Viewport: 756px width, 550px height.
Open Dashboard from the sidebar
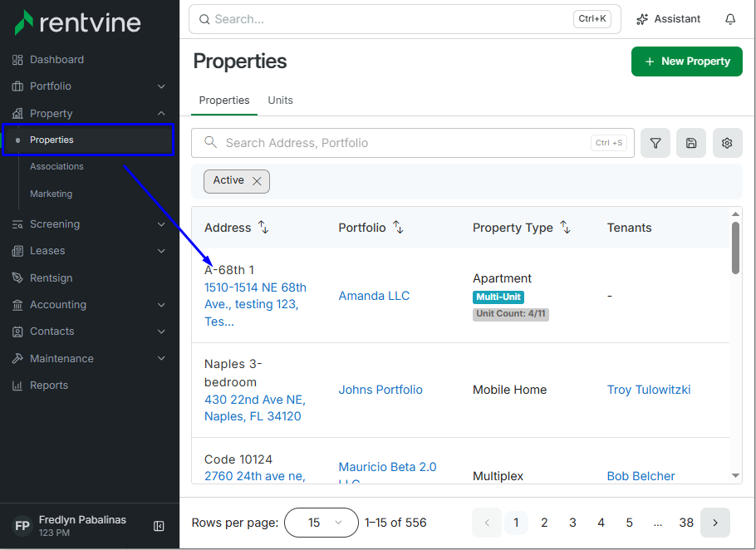pos(56,59)
